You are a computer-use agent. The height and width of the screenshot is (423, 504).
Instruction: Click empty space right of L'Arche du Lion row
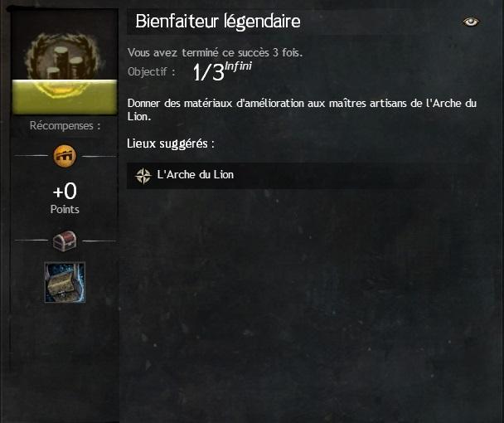[360, 176]
